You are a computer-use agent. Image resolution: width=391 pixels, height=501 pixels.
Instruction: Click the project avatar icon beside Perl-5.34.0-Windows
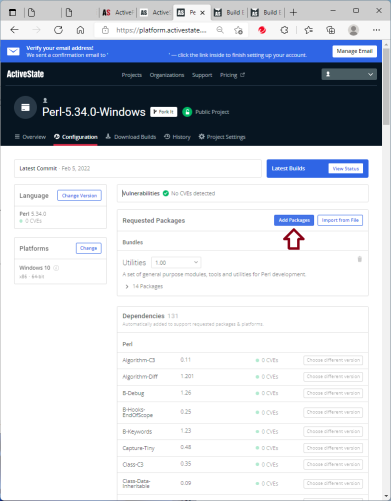tap(25, 107)
